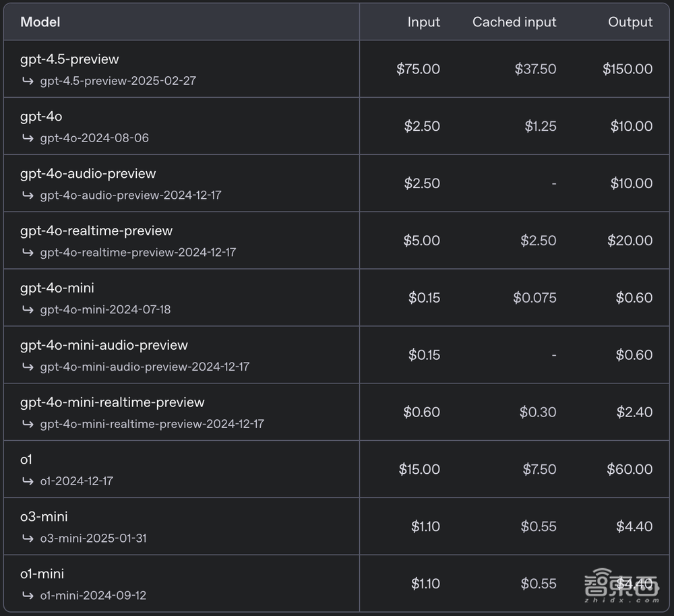674x616 pixels.
Task: Click the arrow icon beside gpt-4.5-preview-2025-02-27
Action: tap(28, 81)
